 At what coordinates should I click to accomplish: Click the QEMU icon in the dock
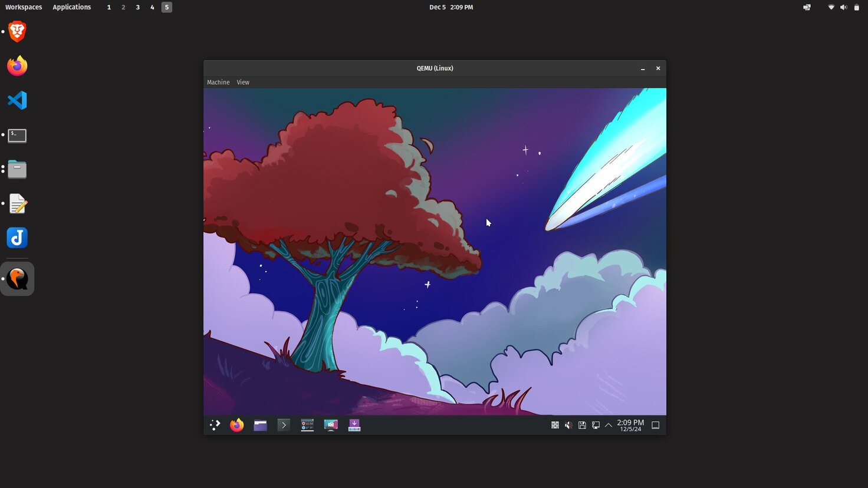click(x=17, y=279)
